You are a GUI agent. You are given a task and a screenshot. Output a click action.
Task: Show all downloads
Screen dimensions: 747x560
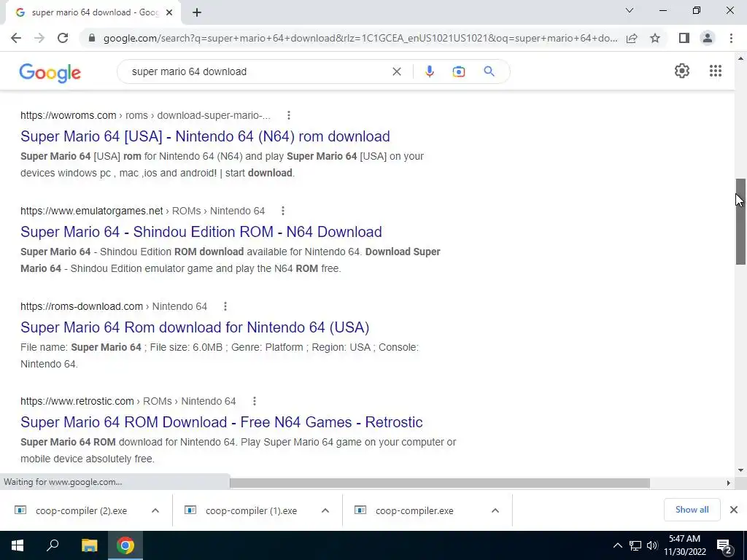(x=692, y=510)
